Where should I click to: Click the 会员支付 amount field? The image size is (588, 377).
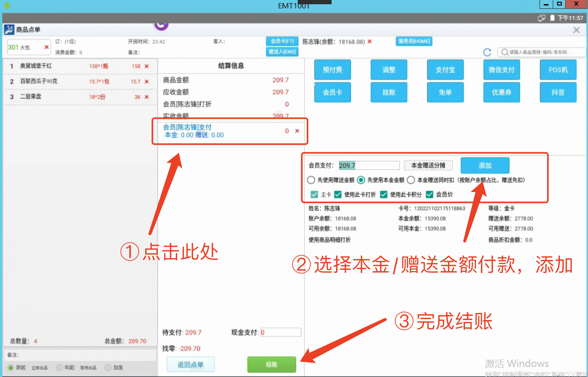click(x=369, y=165)
